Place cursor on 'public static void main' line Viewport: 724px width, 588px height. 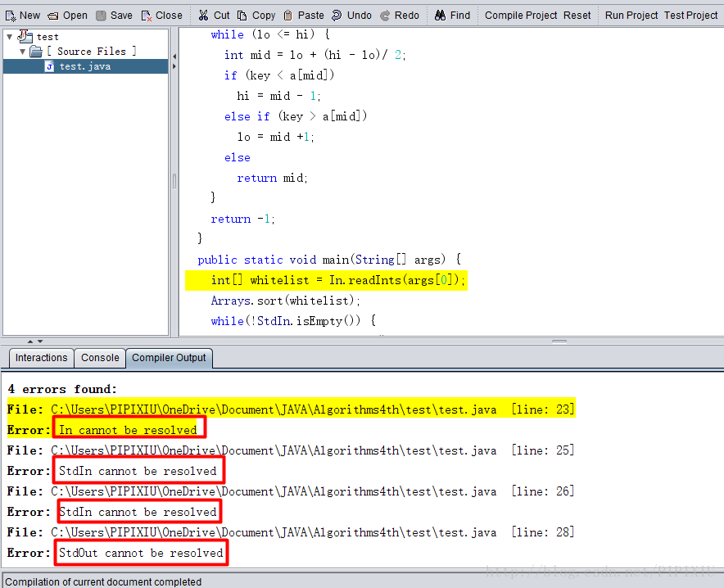point(329,260)
